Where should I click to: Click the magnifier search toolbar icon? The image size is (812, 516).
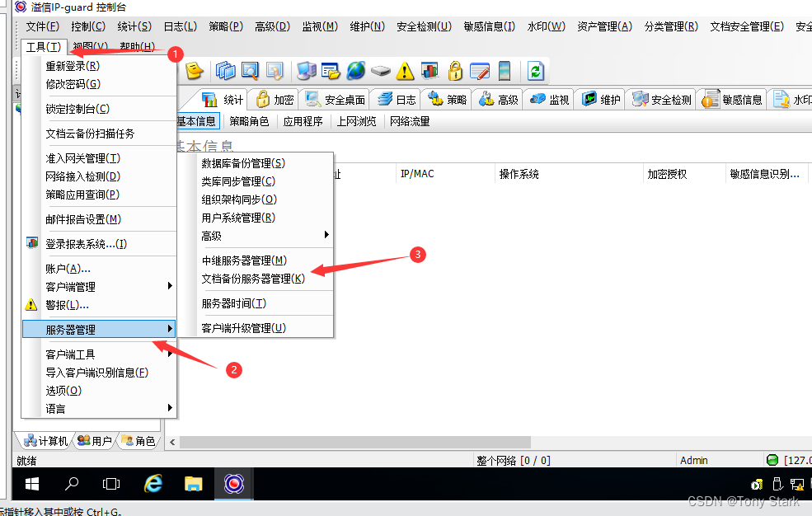pos(249,71)
